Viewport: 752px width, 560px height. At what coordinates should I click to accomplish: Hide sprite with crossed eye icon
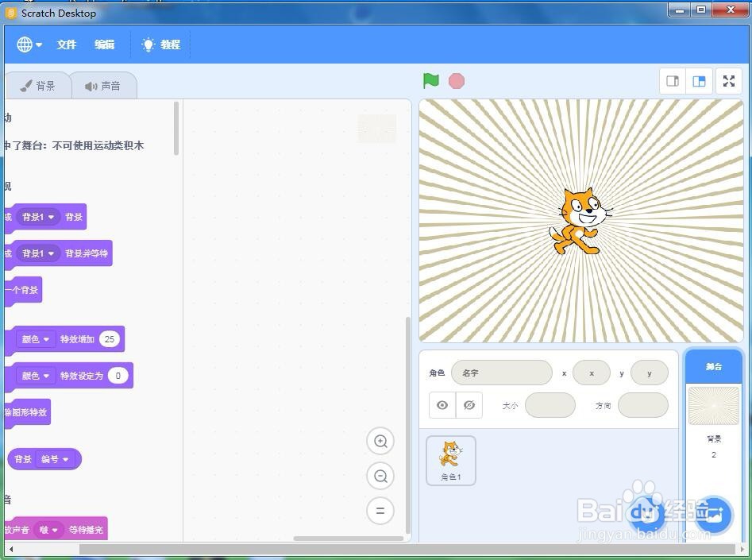tap(469, 405)
